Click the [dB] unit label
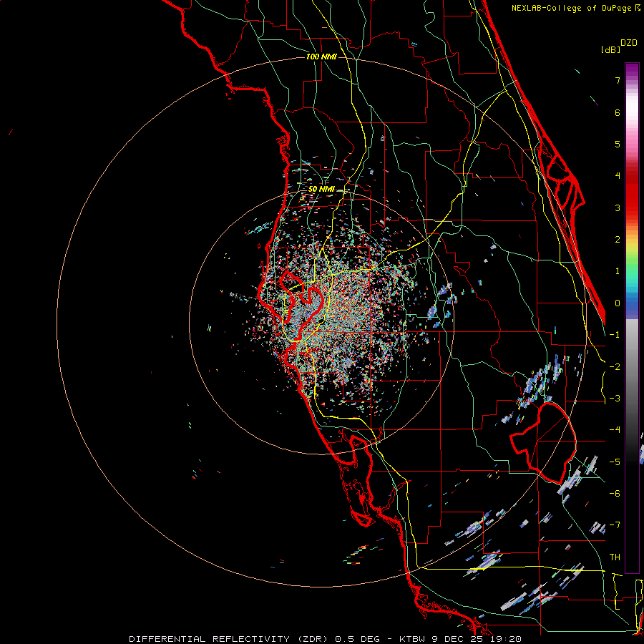Image resolution: width=644 pixels, height=644 pixels. pyautogui.click(x=610, y=49)
